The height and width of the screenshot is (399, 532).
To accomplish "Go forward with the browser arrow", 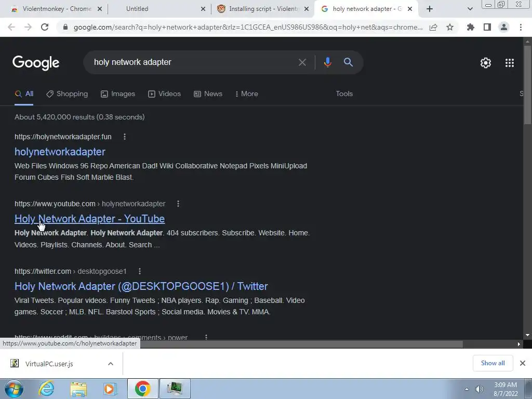I will (28, 27).
